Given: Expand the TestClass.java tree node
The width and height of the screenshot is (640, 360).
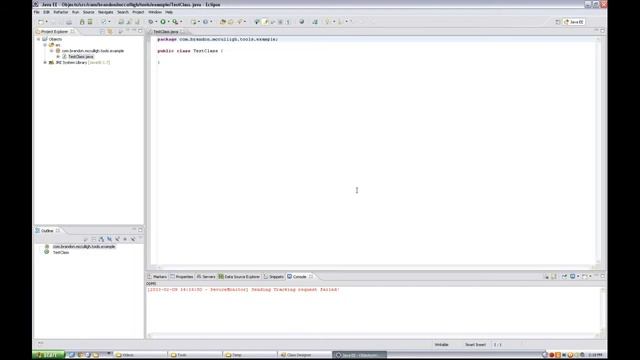Looking at the screenshot, I should point(58,57).
